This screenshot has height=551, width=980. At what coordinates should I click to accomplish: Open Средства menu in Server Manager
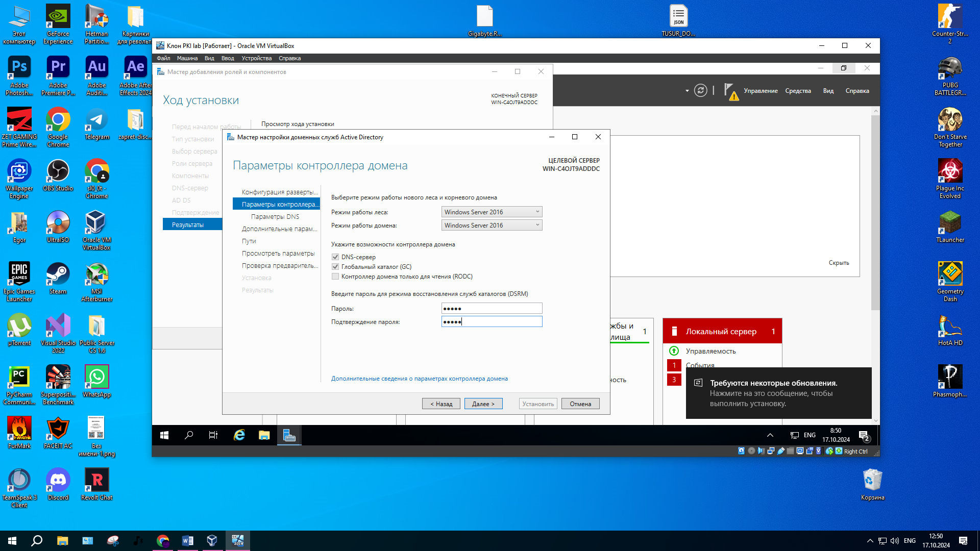pyautogui.click(x=798, y=91)
